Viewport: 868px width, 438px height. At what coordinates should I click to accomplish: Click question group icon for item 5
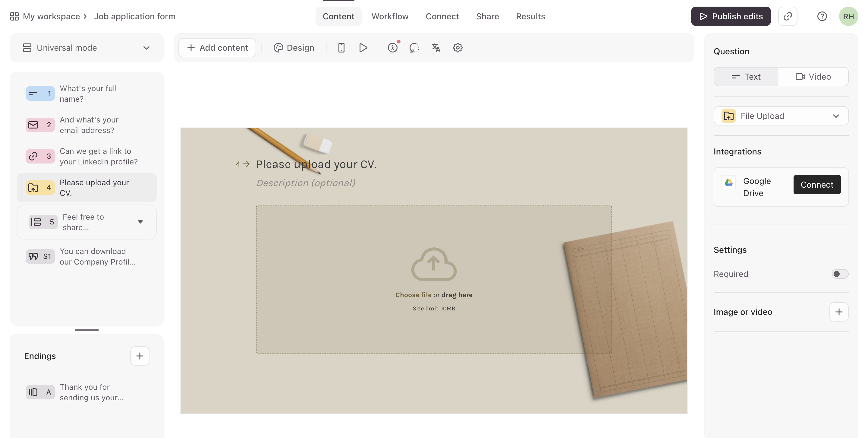pyautogui.click(x=36, y=222)
